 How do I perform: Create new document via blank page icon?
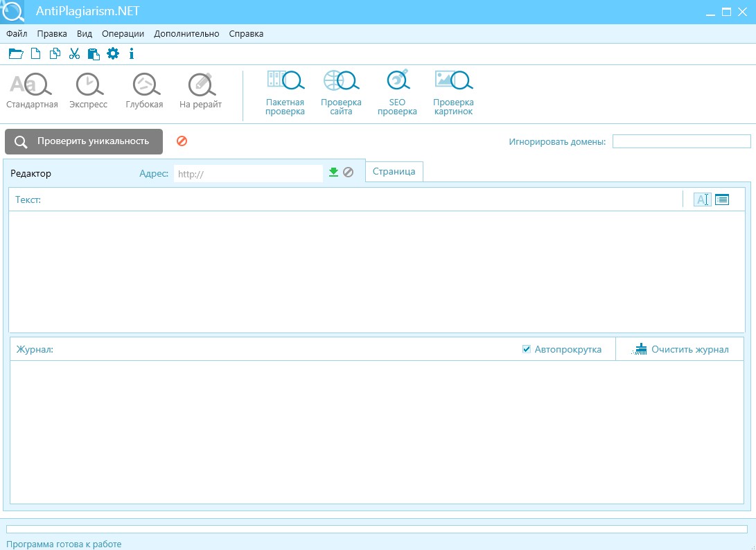(35, 53)
